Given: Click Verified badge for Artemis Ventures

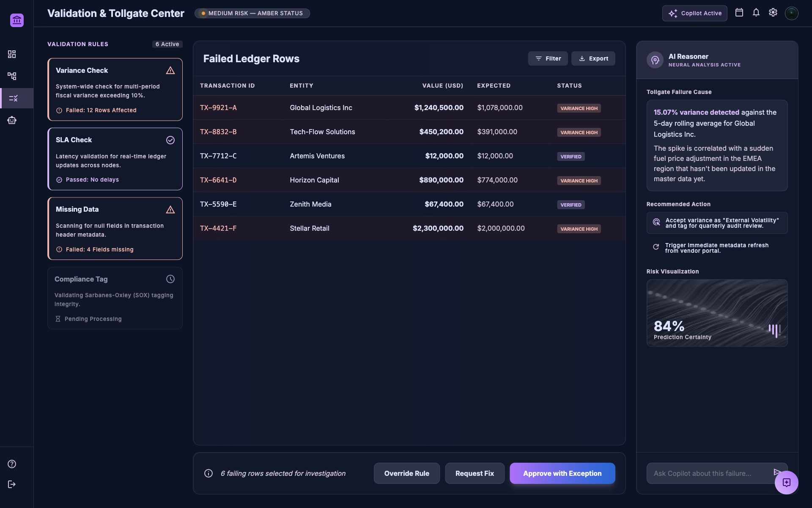Looking at the screenshot, I should click(x=571, y=157).
